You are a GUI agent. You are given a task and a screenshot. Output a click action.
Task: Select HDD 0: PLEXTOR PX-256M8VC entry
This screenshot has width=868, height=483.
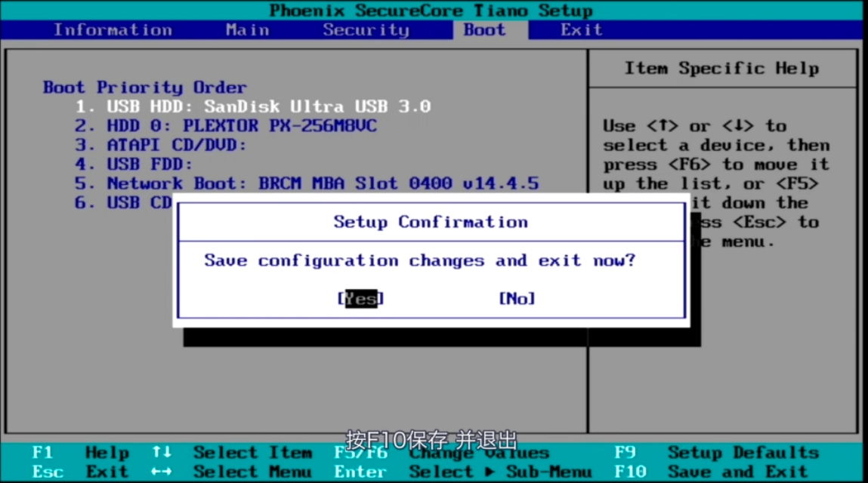(226, 125)
